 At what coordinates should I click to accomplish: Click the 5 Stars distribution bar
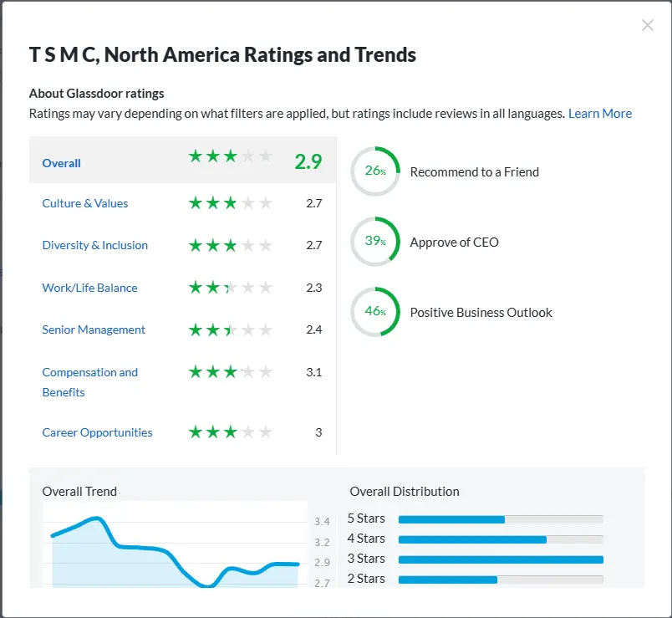click(x=501, y=519)
